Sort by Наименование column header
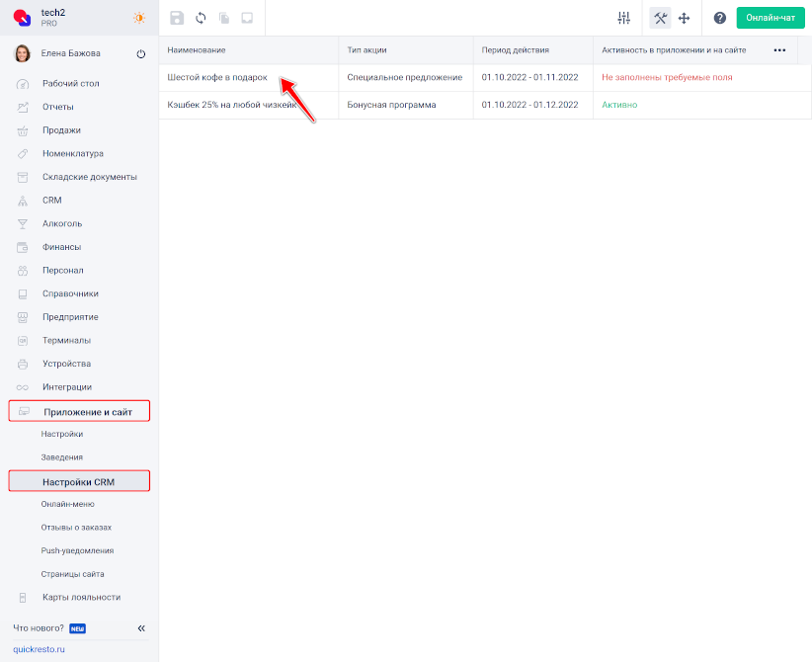This screenshot has width=812, height=662. [x=197, y=50]
